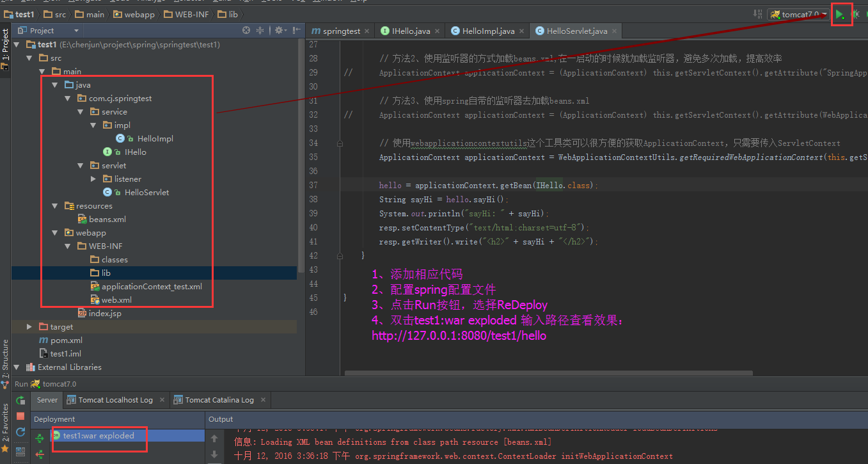Click the src breadcrumb in navigation bar
Screen dimensions: 868x464
[x=56, y=14]
